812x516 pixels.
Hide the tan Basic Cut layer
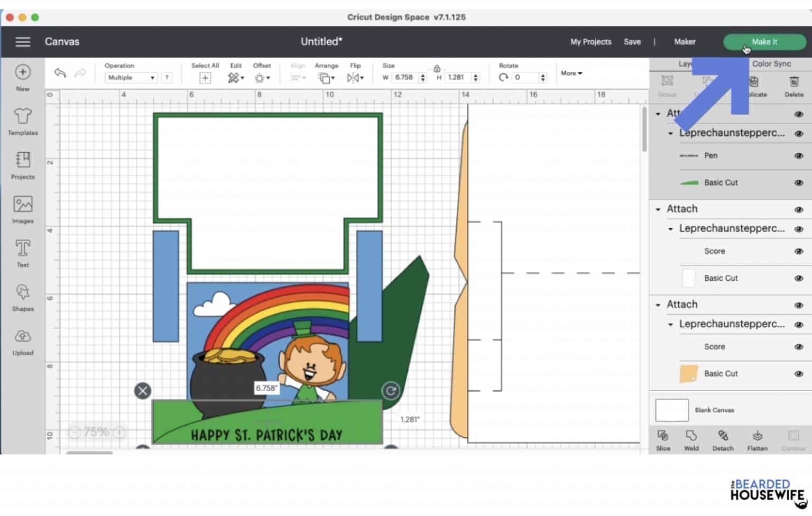pos(799,374)
